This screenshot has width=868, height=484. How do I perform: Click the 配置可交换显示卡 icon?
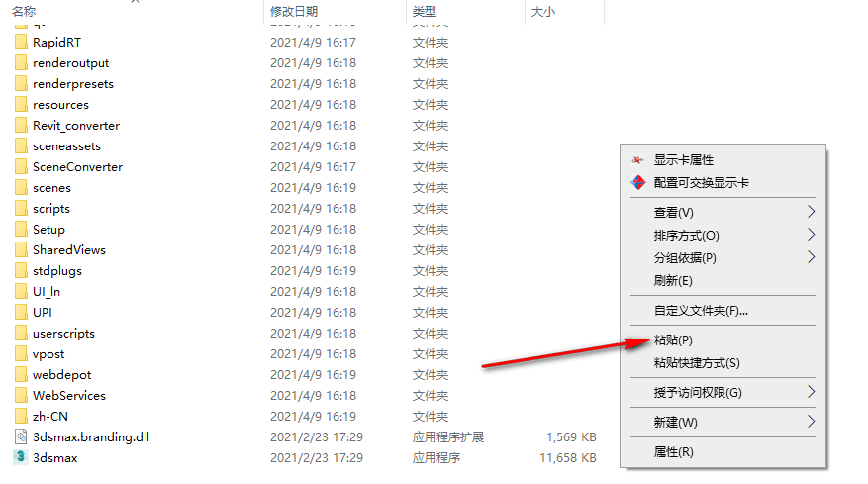click(x=638, y=182)
